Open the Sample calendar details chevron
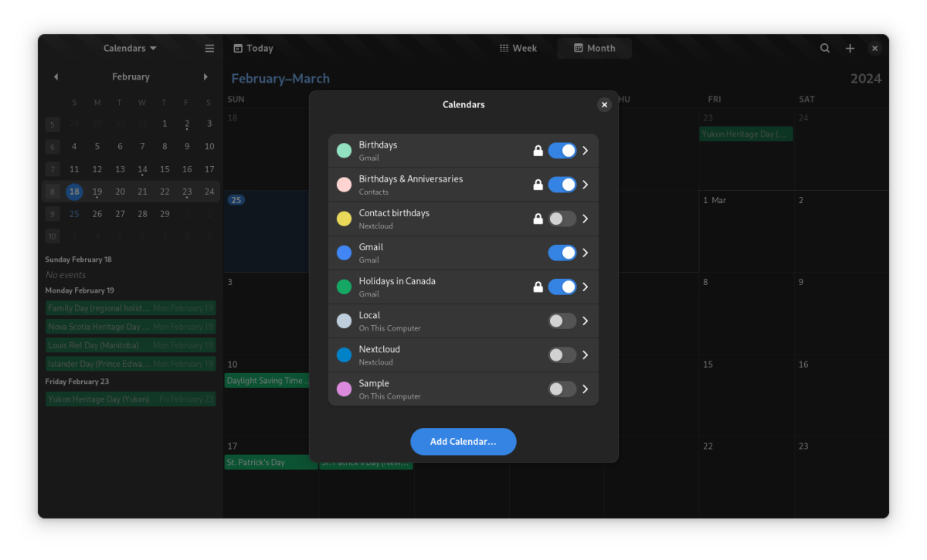927x560 pixels. tap(586, 389)
